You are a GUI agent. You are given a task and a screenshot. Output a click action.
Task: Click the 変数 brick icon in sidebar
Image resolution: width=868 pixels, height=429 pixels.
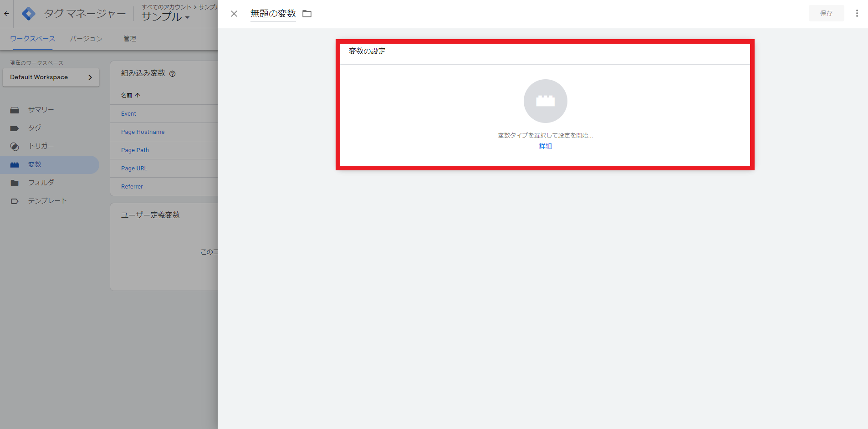click(15, 165)
